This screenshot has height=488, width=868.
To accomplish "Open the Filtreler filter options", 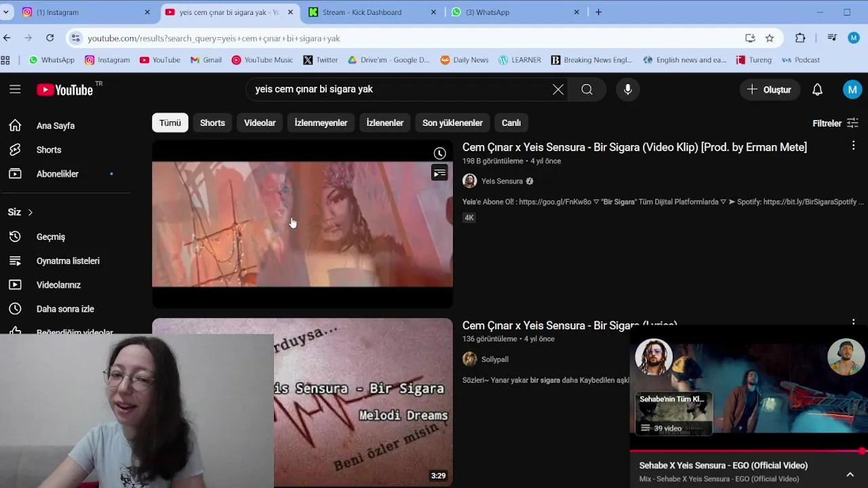I will [x=835, y=123].
